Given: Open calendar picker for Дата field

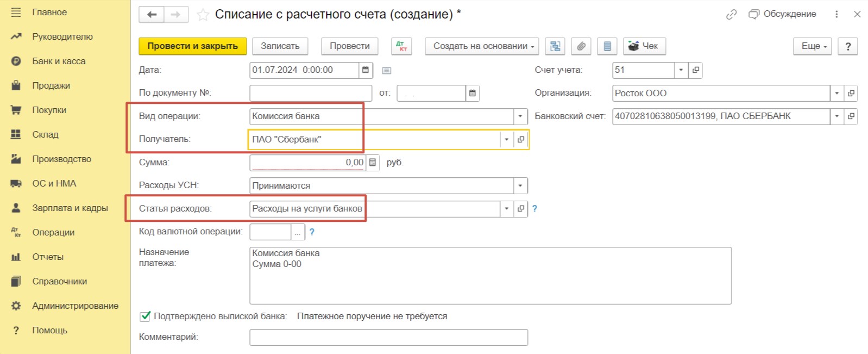Looking at the screenshot, I should [366, 70].
